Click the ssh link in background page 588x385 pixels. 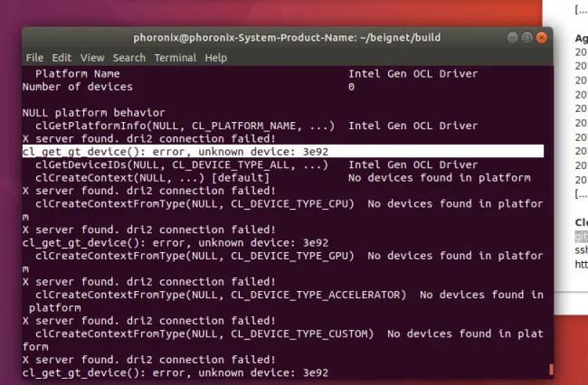582,249
